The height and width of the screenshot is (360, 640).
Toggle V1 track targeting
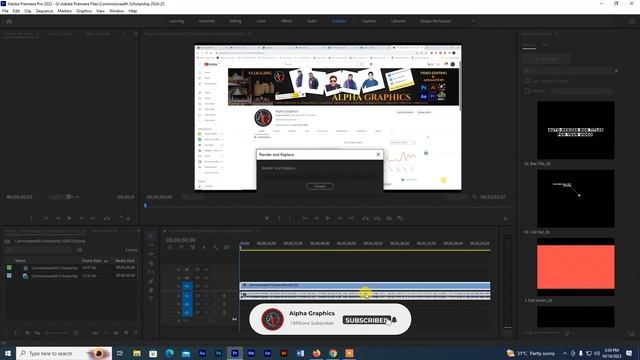tap(187, 286)
